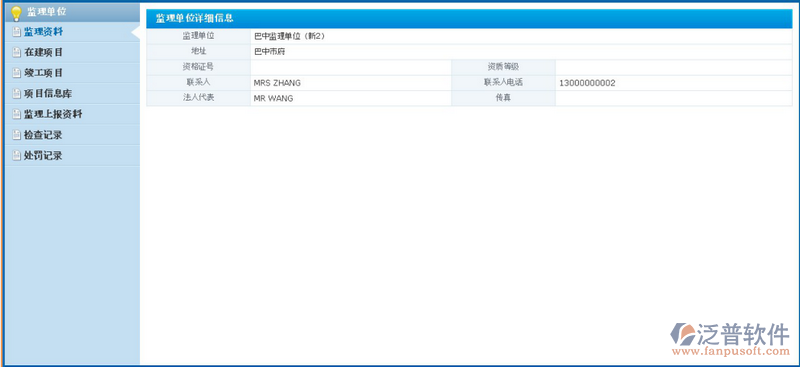
Task: Click the value 巴中监理单位（新2）
Action: coord(289,36)
